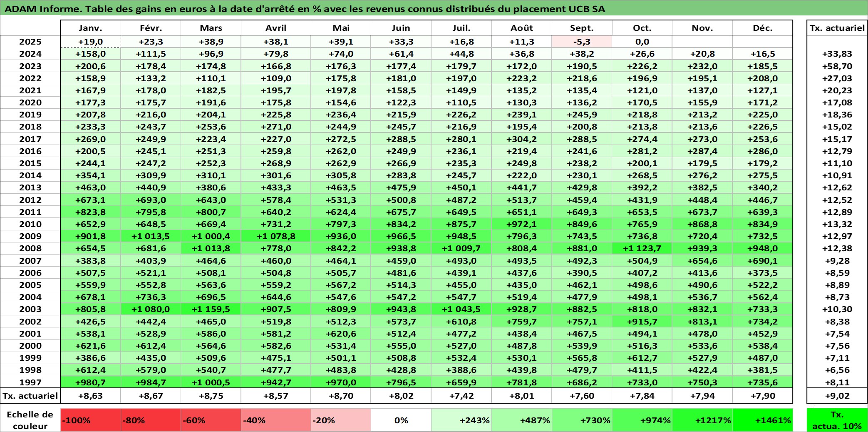Click the "+158,0" cell in row 2024
The height and width of the screenshot is (432, 868).
tap(90, 54)
